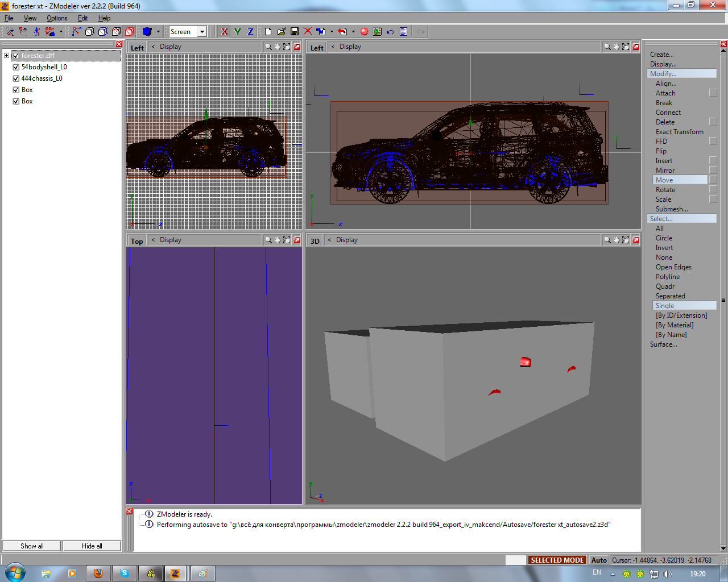This screenshot has width=728, height=582.
Task: Toggle the Z axis constraint
Action: (250, 32)
